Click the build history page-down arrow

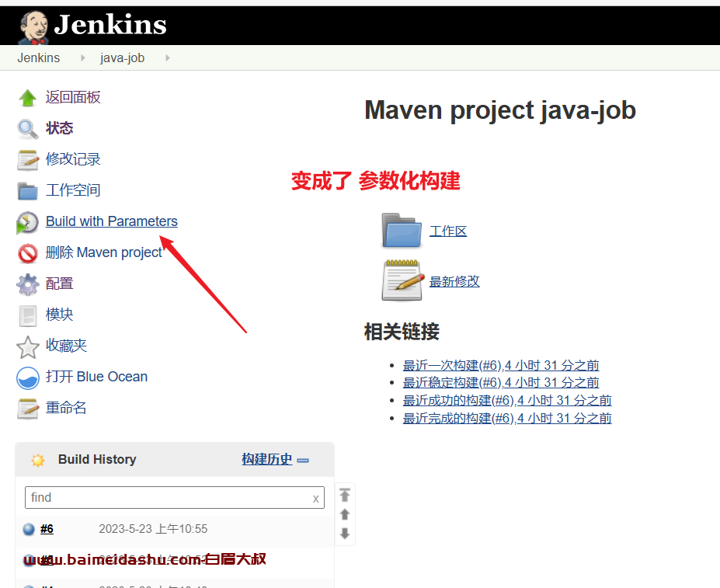[345, 534]
